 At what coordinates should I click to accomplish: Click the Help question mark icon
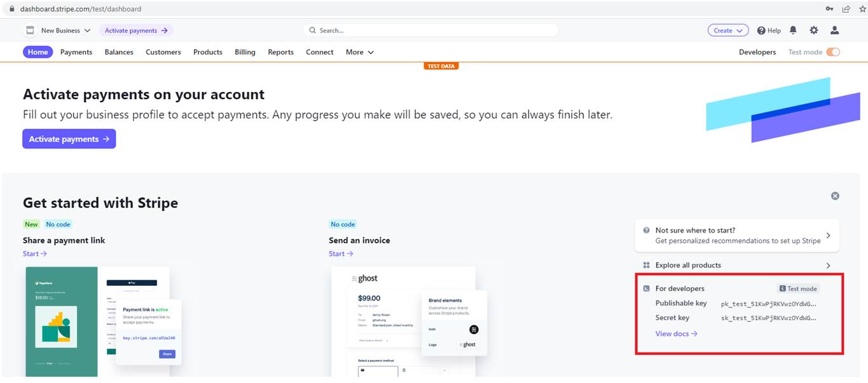tap(761, 30)
